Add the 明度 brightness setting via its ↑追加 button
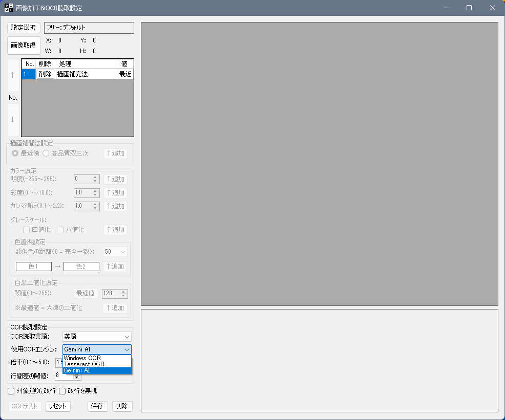The width and height of the screenshot is (505, 420). [115, 179]
